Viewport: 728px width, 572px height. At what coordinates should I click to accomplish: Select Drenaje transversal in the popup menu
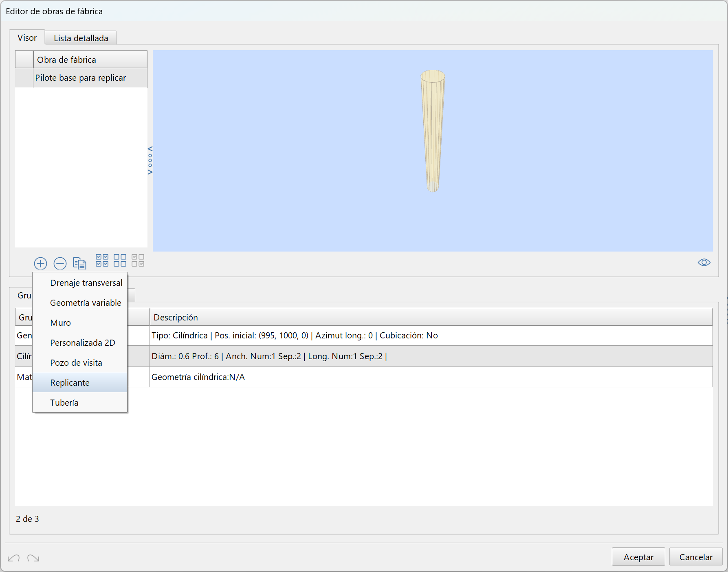click(x=86, y=283)
